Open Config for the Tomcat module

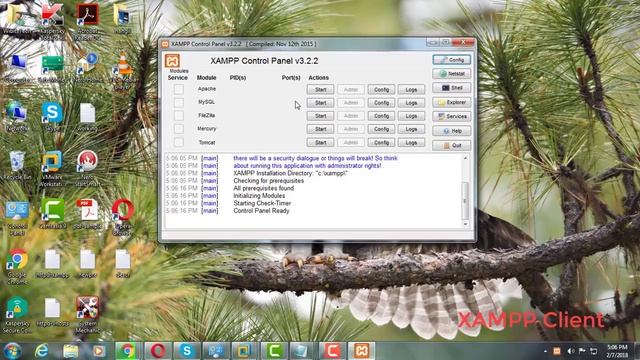click(381, 142)
